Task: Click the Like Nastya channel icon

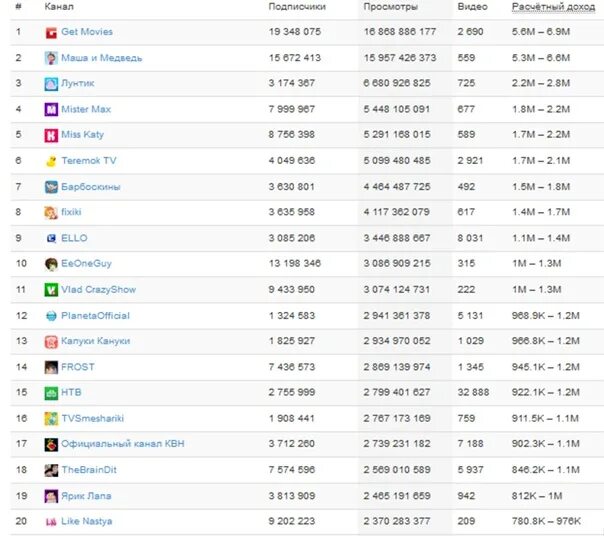Action: [51, 522]
